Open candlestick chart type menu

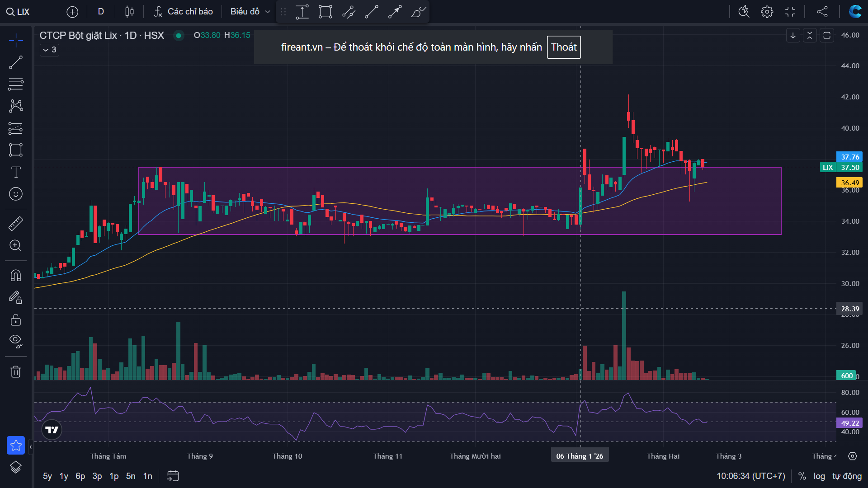[x=129, y=12]
